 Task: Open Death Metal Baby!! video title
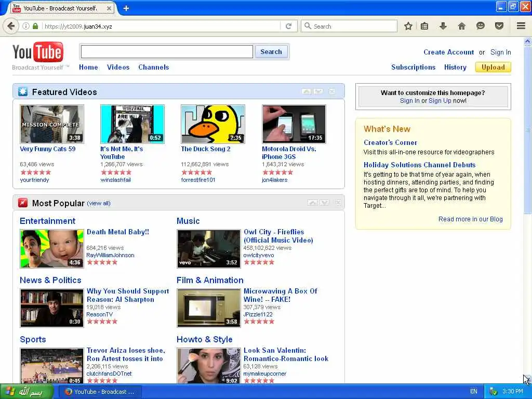coord(118,232)
